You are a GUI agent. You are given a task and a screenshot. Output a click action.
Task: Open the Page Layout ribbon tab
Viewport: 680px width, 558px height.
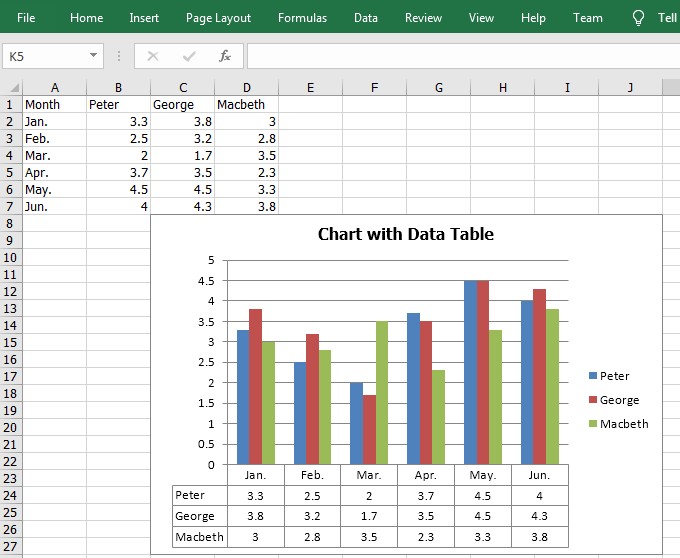(x=218, y=18)
